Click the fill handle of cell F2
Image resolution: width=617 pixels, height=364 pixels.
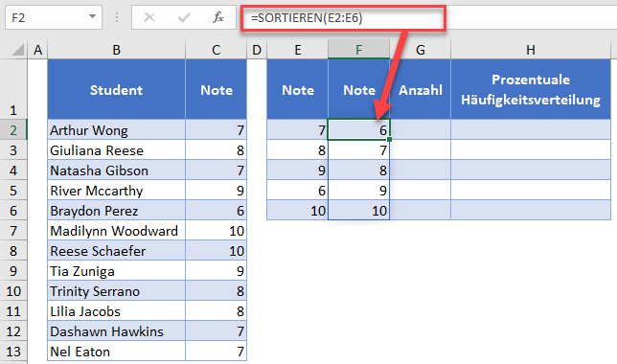[389, 139]
